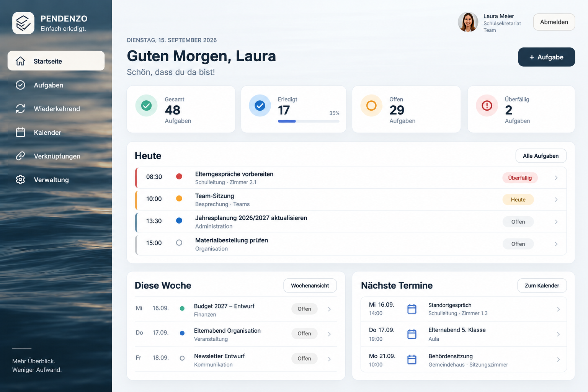588x392 pixels.
Task: Click blue dot for Elternabend Organisation
Action: (182, 333)
